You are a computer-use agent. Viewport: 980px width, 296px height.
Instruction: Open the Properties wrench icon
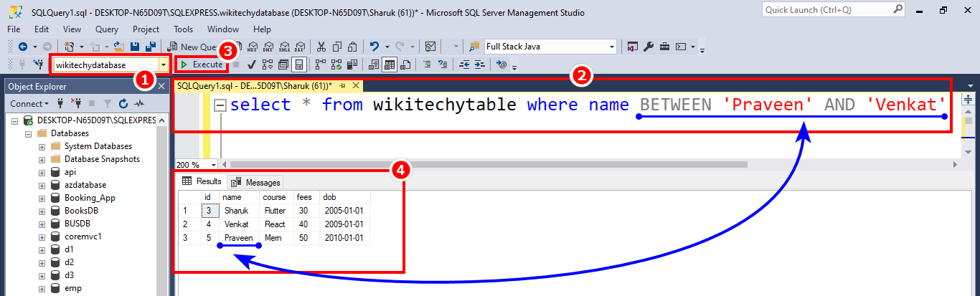click(649, 47)
